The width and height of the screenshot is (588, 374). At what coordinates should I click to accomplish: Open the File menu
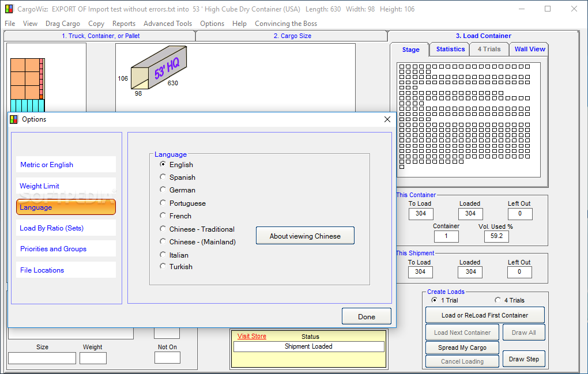10,24
